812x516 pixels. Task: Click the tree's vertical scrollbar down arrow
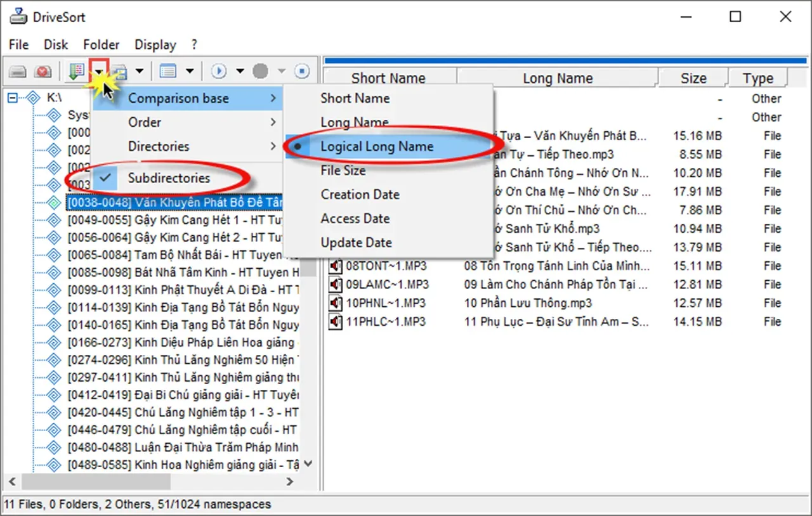click(308, 465)
